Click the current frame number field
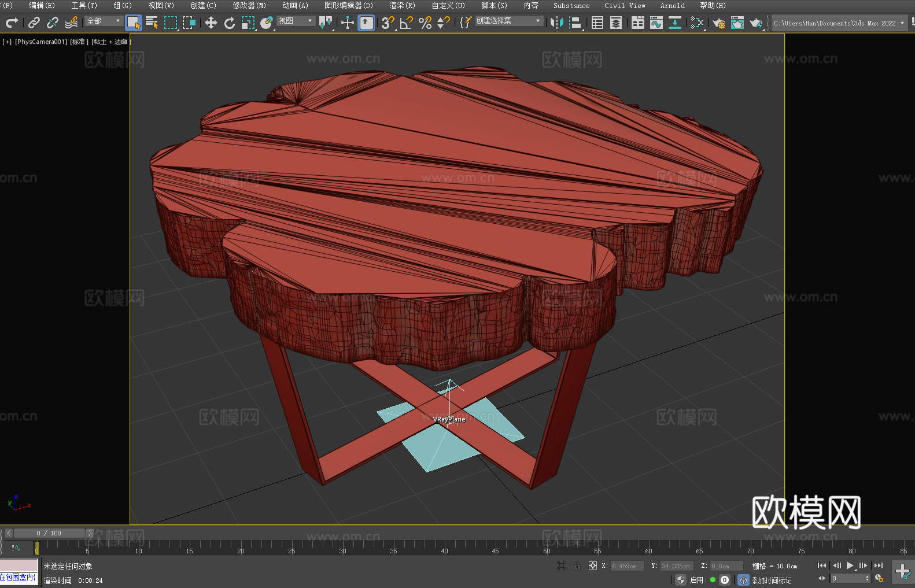The height and width of the screenshot is (588, 915). coord(847,578)
